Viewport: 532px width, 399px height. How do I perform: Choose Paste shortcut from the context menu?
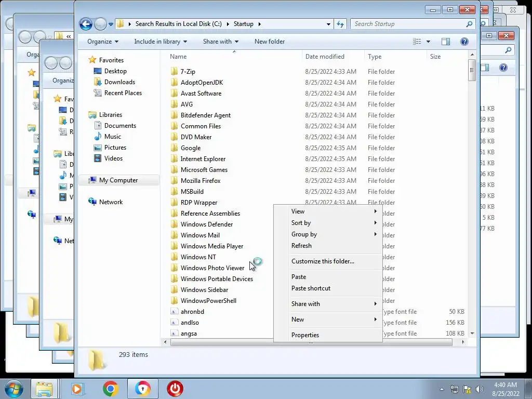click(328, 288)
